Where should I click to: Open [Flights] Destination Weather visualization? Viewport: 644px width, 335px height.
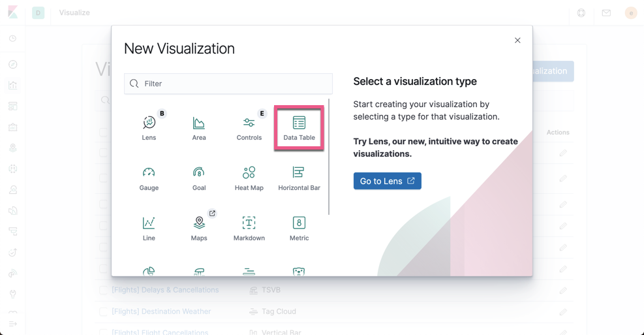161,311
